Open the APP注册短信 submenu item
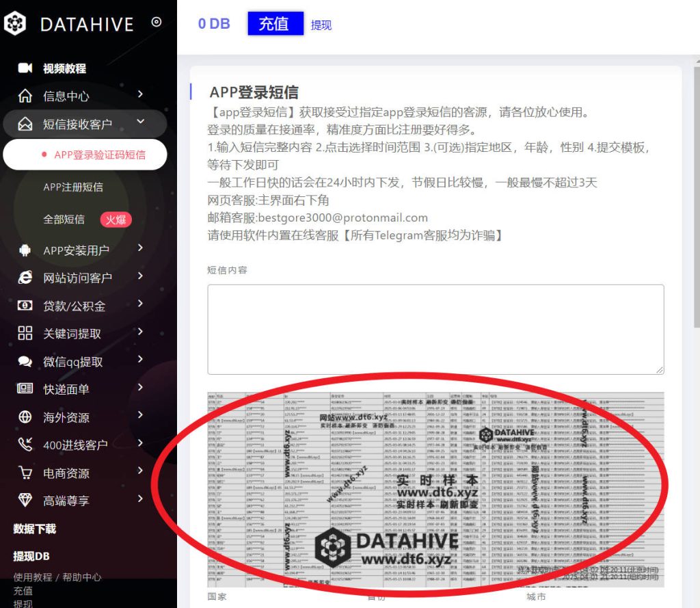This screenshot has width=700, height=608. [73, 187]
